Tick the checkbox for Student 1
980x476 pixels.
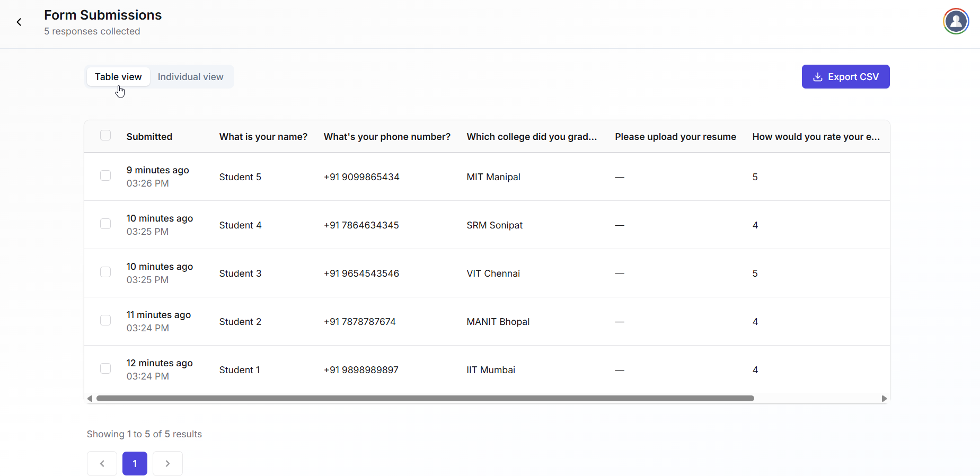tap(105, 368)
